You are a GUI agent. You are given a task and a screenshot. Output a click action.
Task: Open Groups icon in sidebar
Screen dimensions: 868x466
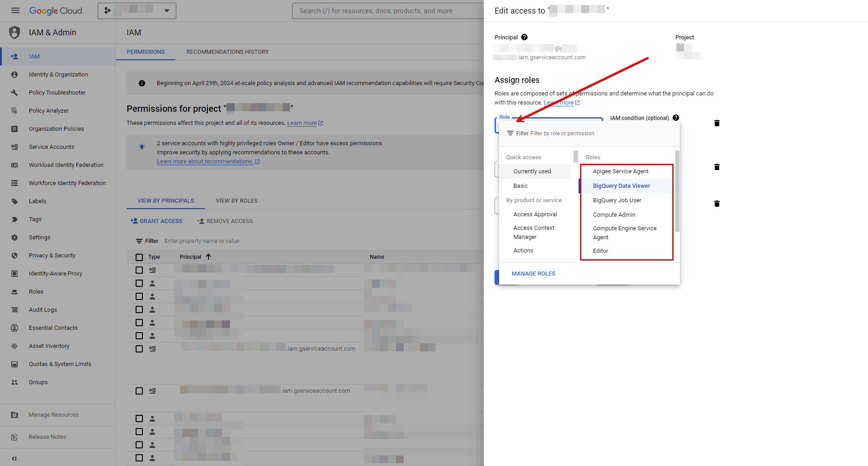click(x=14, y=382)
